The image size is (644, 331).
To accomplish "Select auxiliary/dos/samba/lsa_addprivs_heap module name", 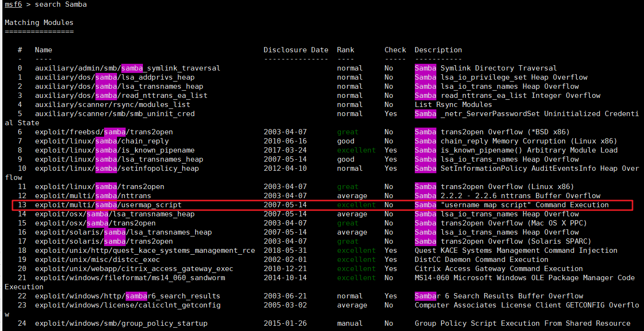I will 115,77.
